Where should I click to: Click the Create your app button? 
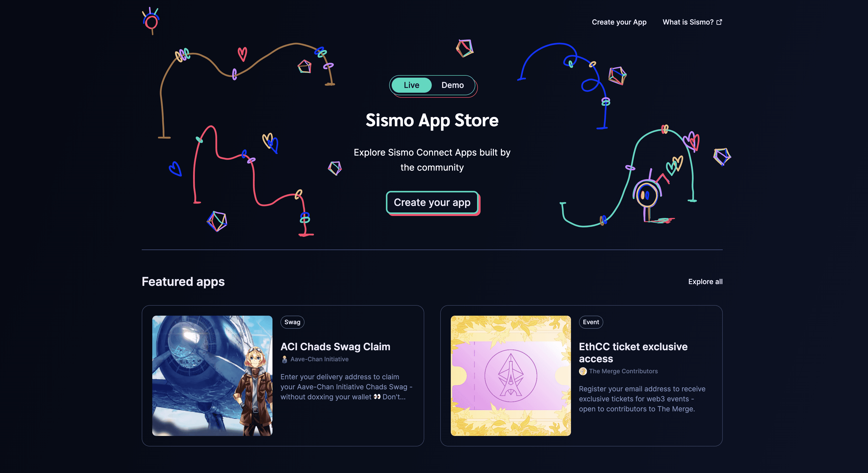coord(432,203)
